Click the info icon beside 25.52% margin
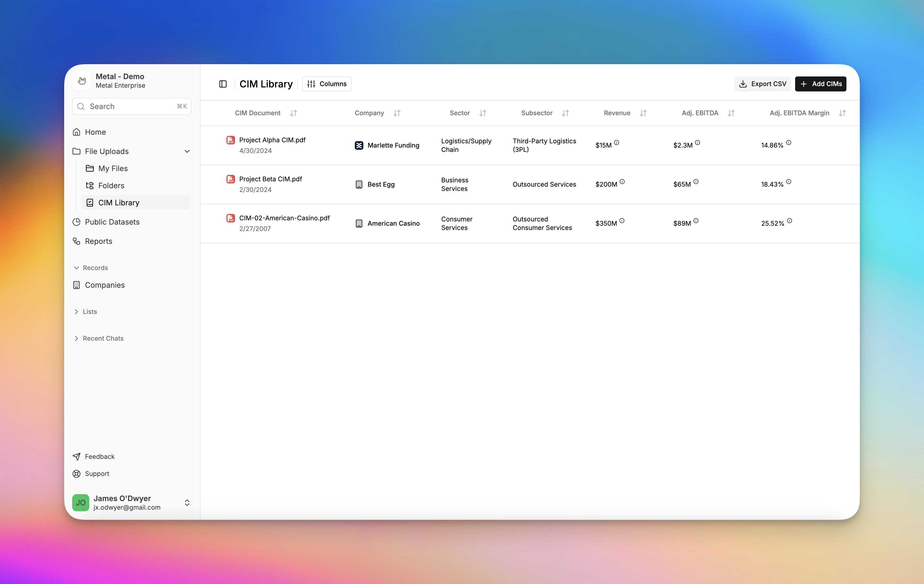924x584 pixels. pyautogui.click(x=789, y=221)
